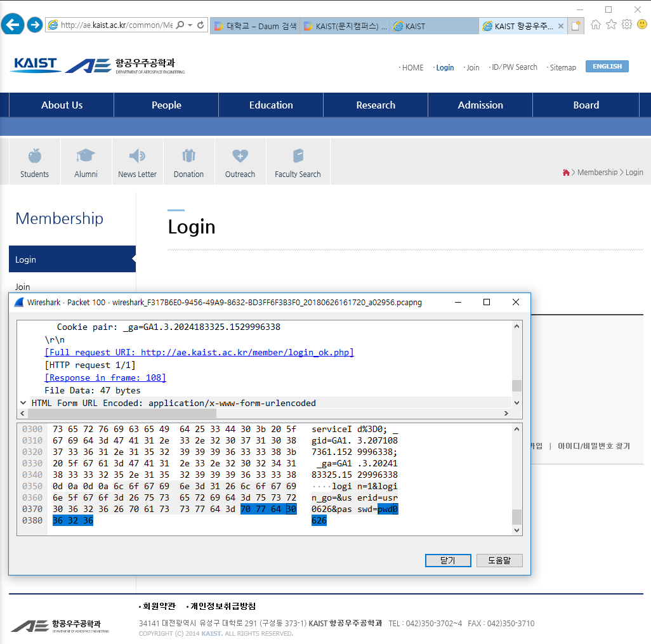Select hex row offset 0350
651x644 pixels.
pos(32,486)
